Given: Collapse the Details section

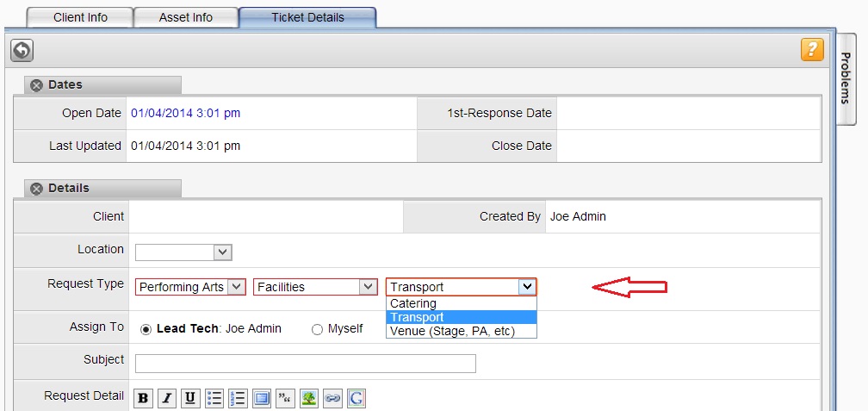Looking at the screenshot, I should point(36,189).
